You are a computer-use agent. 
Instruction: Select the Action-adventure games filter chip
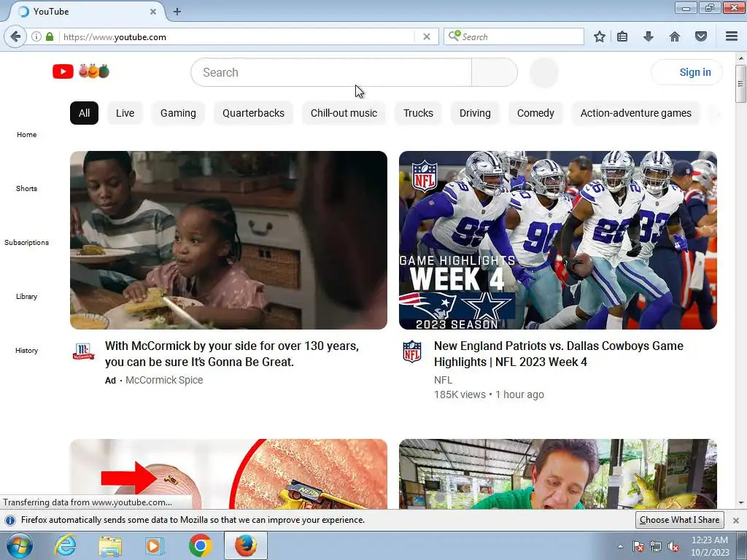point(635,113)
